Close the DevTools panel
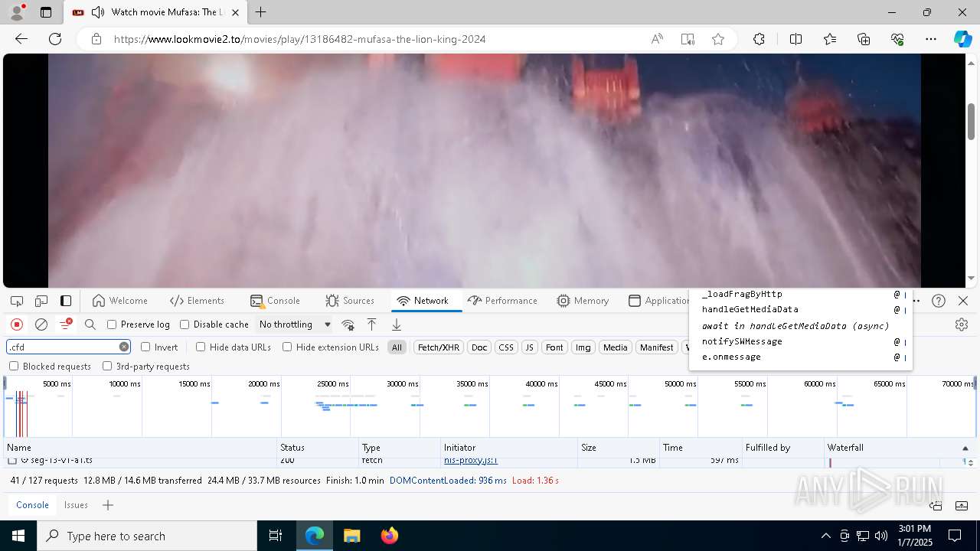The height and width of the screenshot is (551, 980). (x=963, y=301)
